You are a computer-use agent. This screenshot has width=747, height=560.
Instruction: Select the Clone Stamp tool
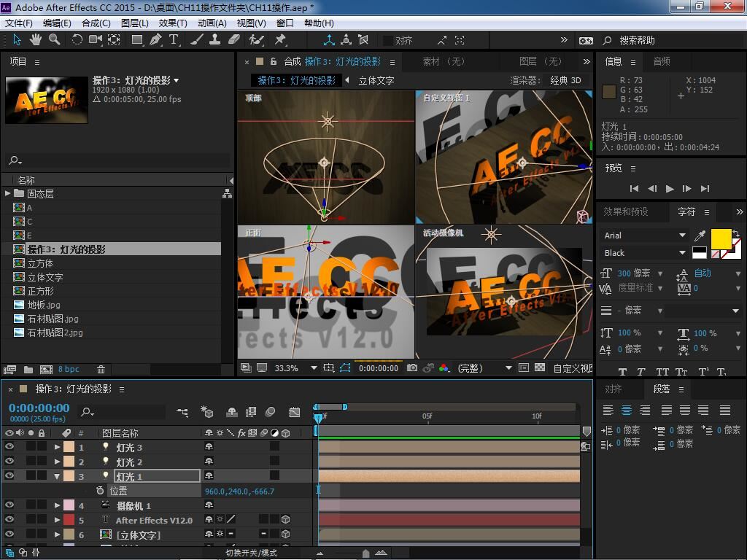[x=215, y=40]
